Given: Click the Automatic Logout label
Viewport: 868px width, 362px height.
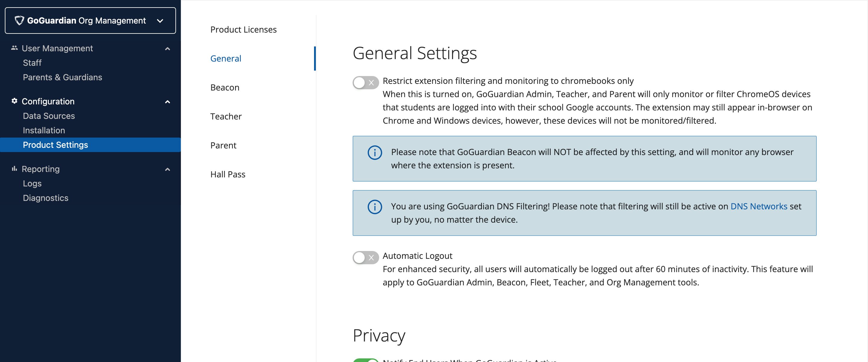Looking at the screenshot, I should click(417, 256).
